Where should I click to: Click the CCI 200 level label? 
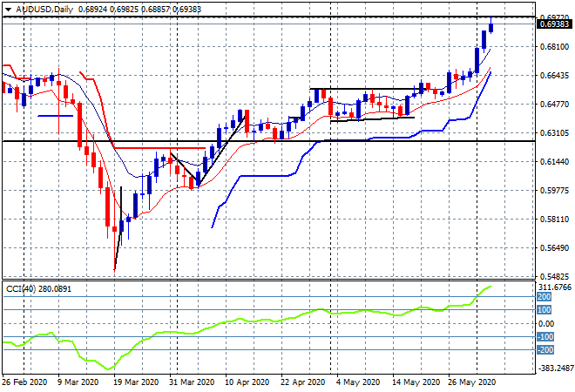point(545,297)
